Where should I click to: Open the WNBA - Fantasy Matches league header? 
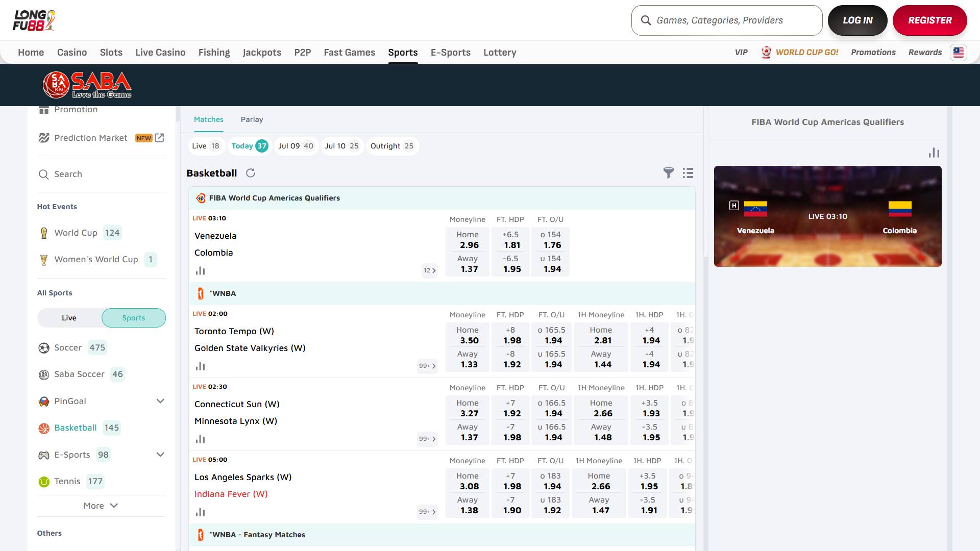point(442,535)
